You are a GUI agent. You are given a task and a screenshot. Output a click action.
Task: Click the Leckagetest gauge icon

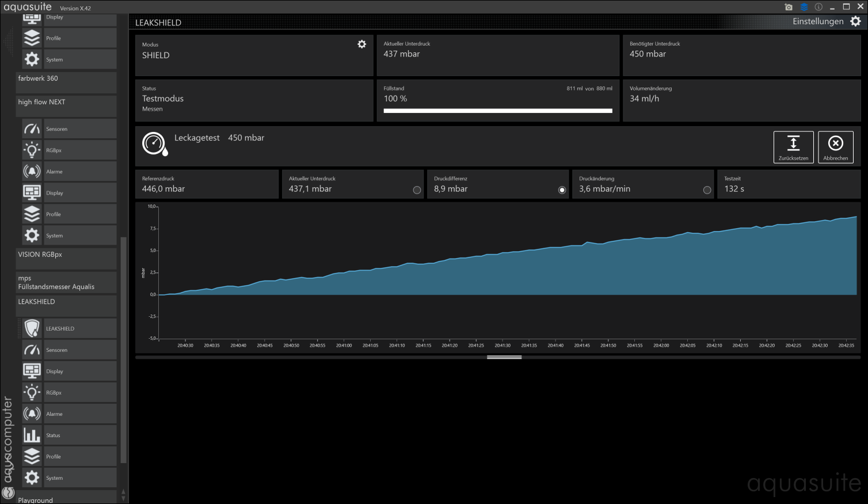click(x=155, y=144)
